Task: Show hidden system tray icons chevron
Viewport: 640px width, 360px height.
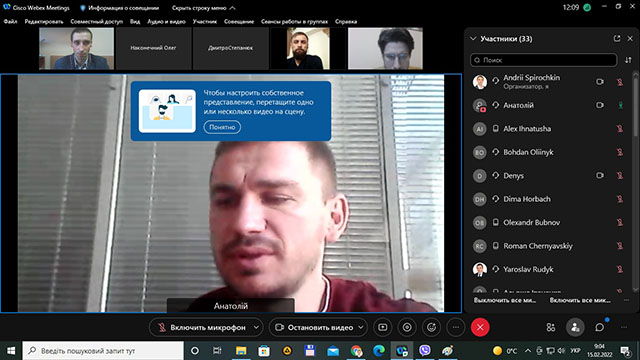Action: [x=528, y=350]
